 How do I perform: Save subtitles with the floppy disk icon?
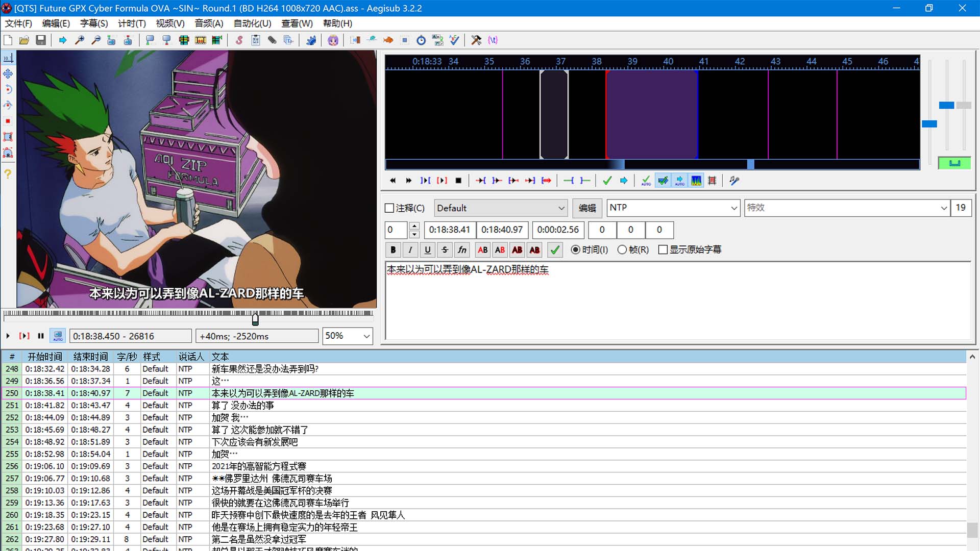tap(41, 40)
